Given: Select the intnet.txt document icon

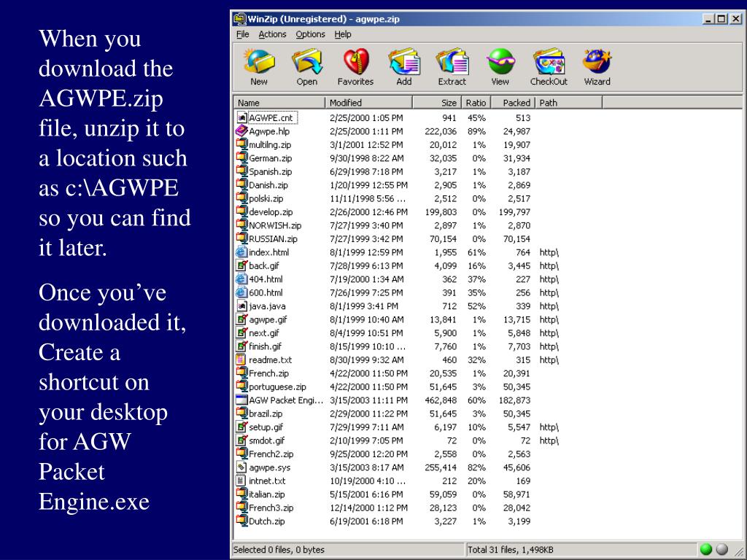Looking at the screenshot, I should [x=241, y=481].
